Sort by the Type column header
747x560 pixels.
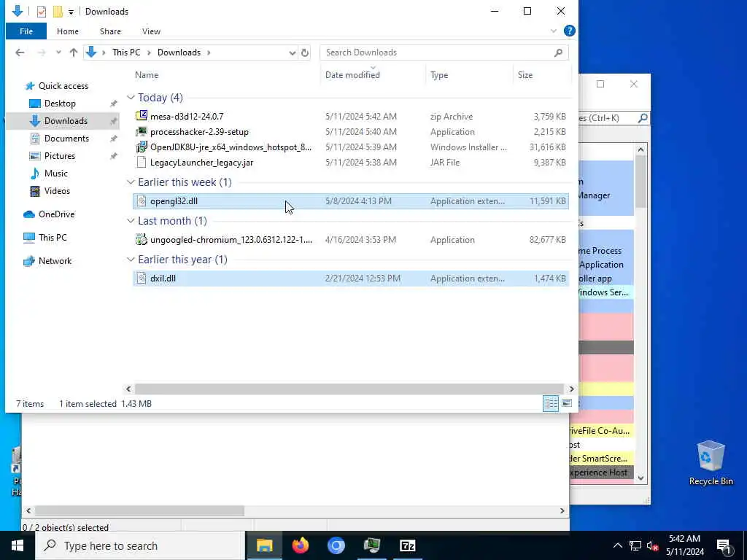[439, 75]
